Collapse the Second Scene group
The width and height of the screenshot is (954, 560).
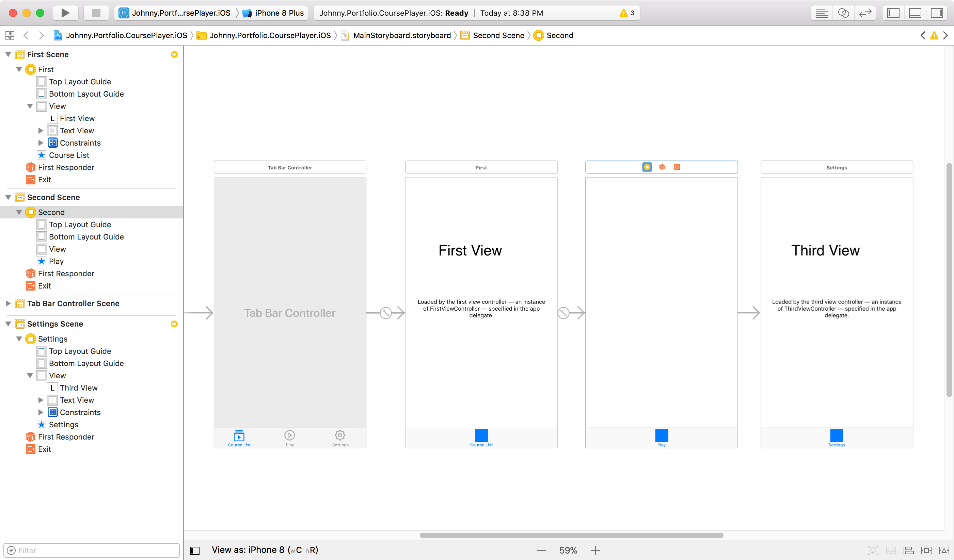(x=8, y=198)
